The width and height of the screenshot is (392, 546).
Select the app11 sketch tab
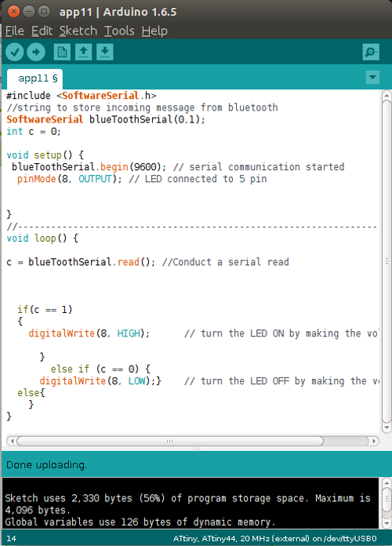pyautogui.click(x=34, y=78)
